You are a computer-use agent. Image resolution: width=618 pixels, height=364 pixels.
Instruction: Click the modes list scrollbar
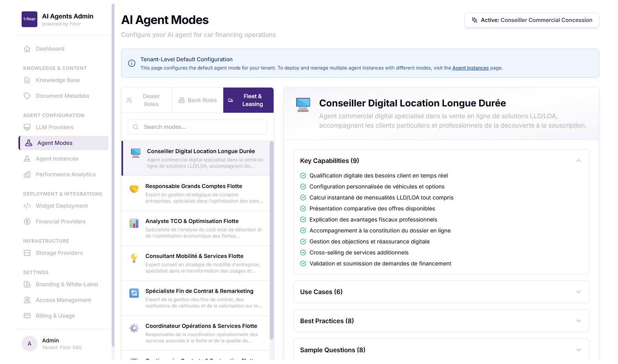tap(272, 240)
